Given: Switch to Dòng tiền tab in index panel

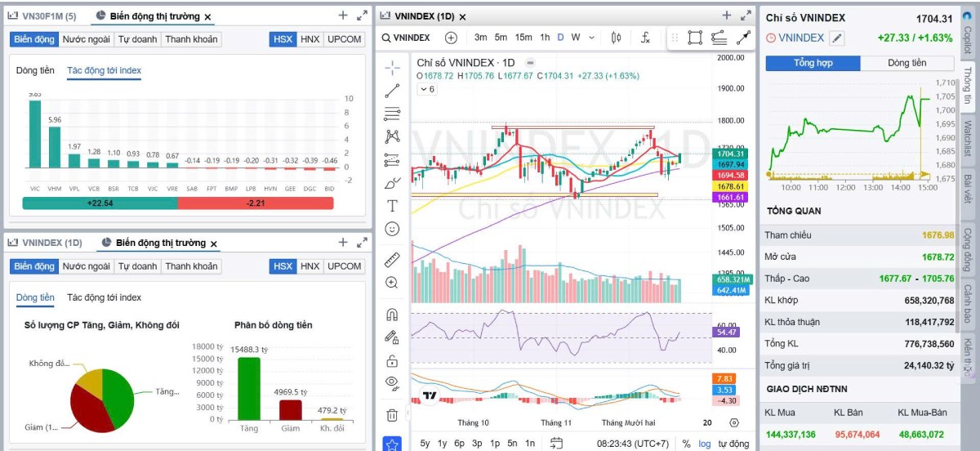Looking at the screenshot, I should (907, 63).
